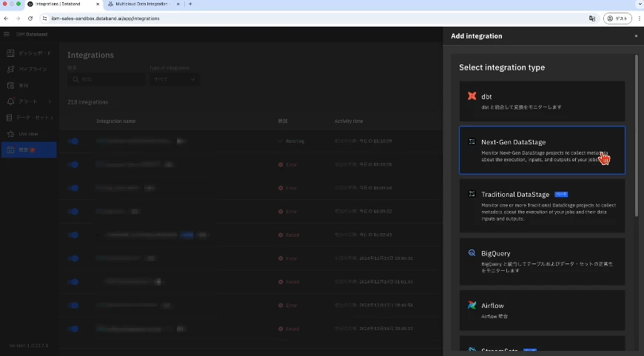Click the アラート bell icon
This screenshot has height=356, width=644.
click(x=10, y=101)
